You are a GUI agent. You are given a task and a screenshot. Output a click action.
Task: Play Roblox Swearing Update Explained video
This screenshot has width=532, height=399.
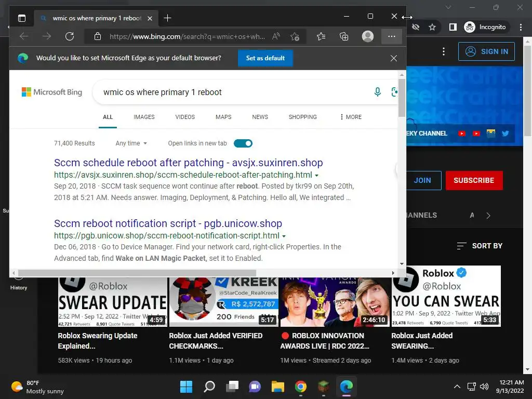point(112,302)
